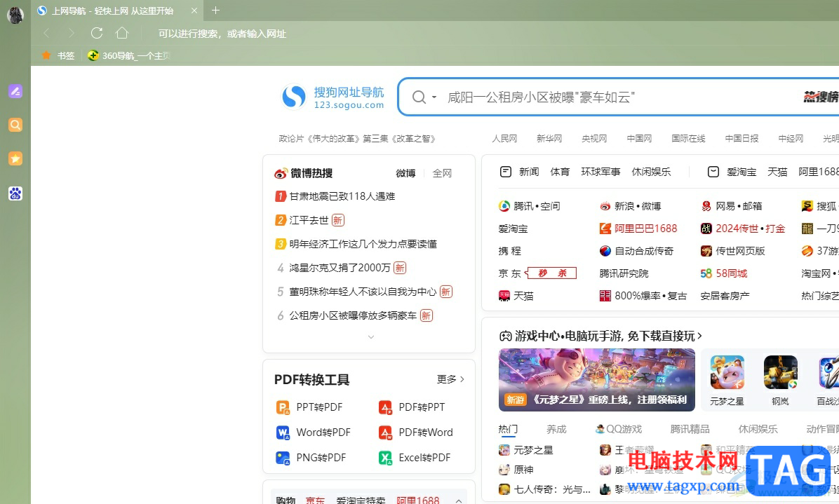839x504 pixels.
Task: Click the Excel转PDF converter icon
Action: [384, 457]
